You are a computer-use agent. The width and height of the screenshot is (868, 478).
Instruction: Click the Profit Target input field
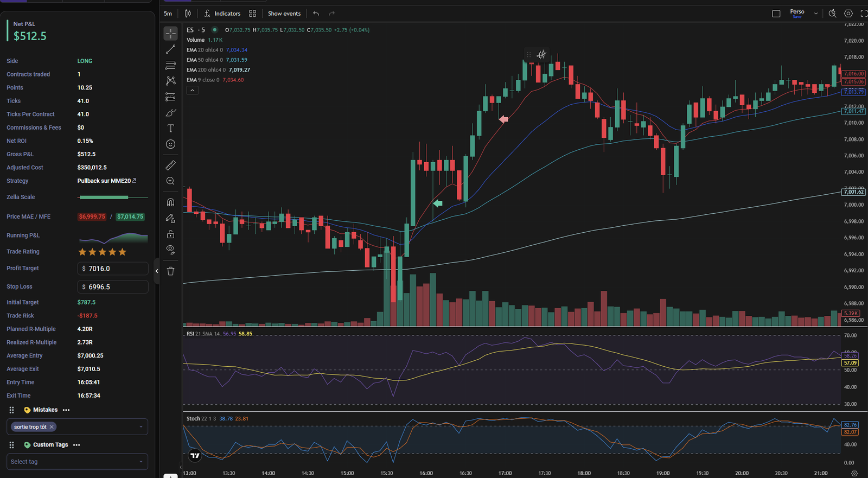click(113, 269)
